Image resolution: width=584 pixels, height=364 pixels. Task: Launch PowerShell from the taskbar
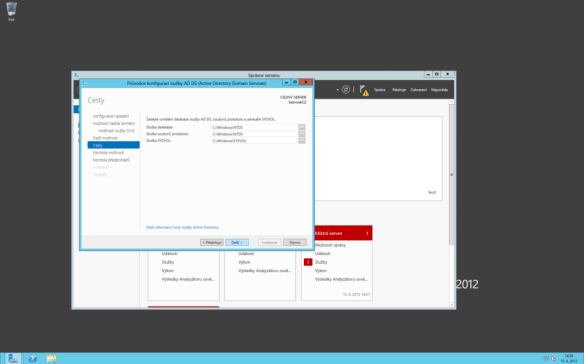click(33, 358)
